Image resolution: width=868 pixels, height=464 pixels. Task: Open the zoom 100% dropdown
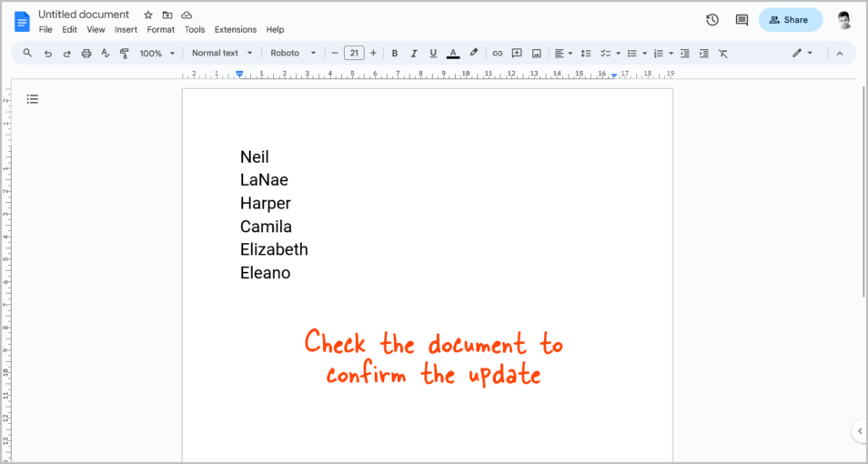pyautogui.click(x=156, y=54)
